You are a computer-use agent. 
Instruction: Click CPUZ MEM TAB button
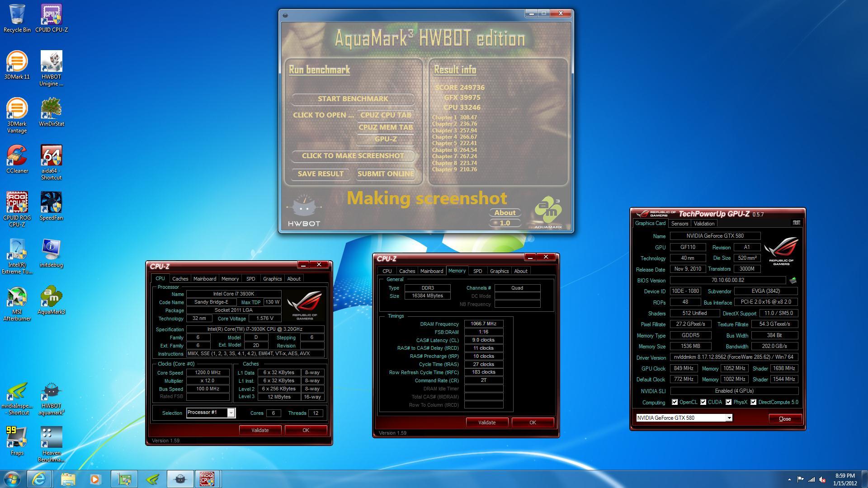click(386, 127)
